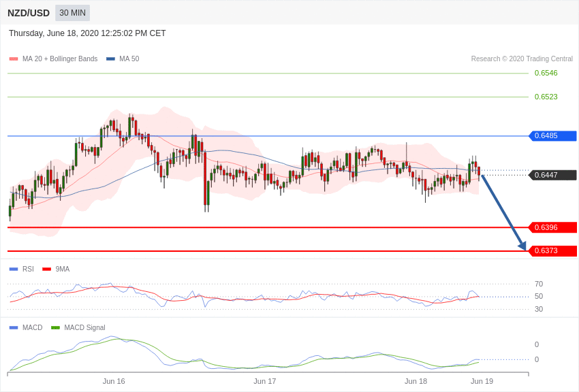Click the RSI 70 axis value
The height and width of the screenshot is (392, 579).
(539, 284)
